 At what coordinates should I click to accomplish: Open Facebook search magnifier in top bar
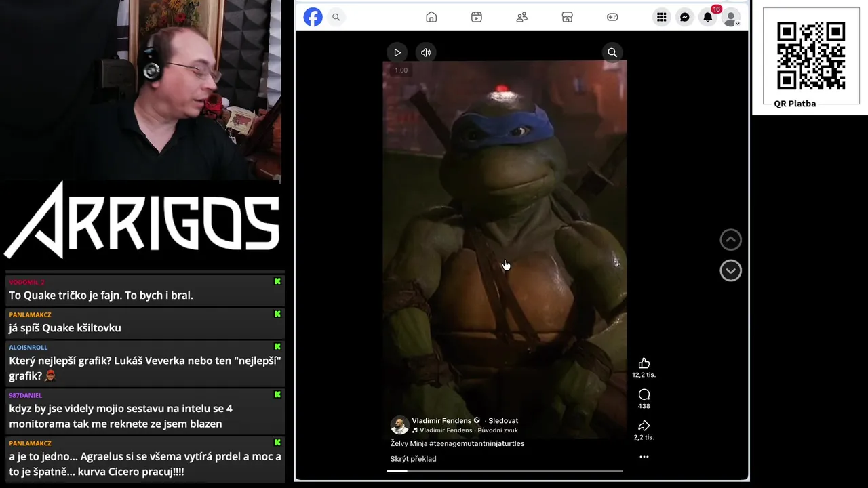(x=336, y=17)
